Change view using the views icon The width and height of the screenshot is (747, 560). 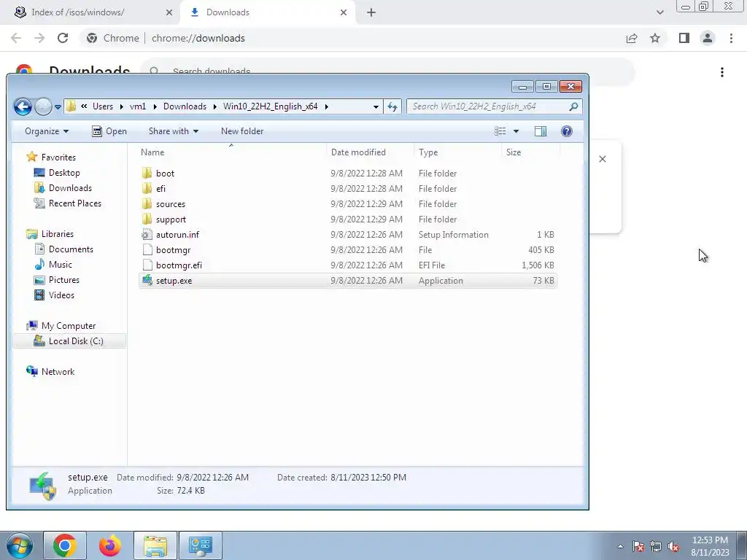tap(500, 131)
